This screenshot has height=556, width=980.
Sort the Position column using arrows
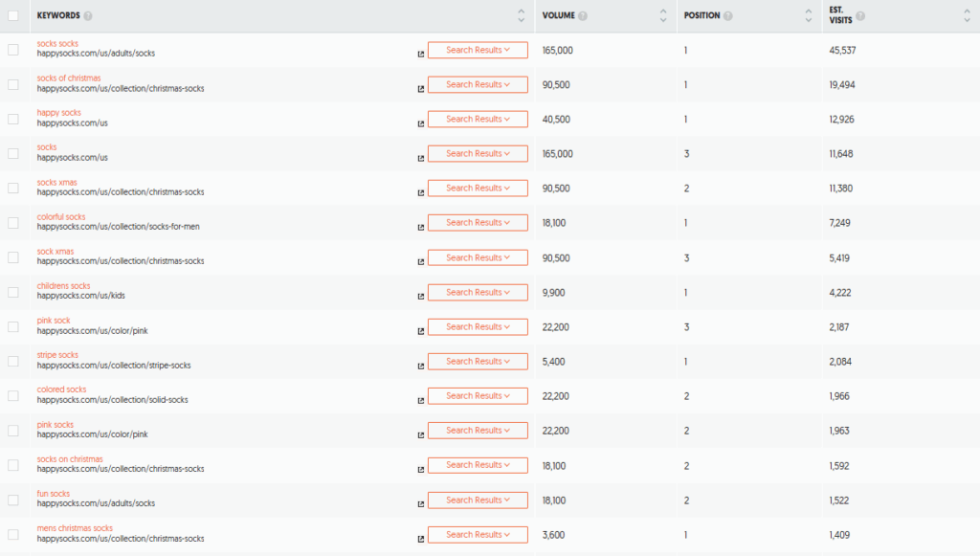[x=809, y=15]
